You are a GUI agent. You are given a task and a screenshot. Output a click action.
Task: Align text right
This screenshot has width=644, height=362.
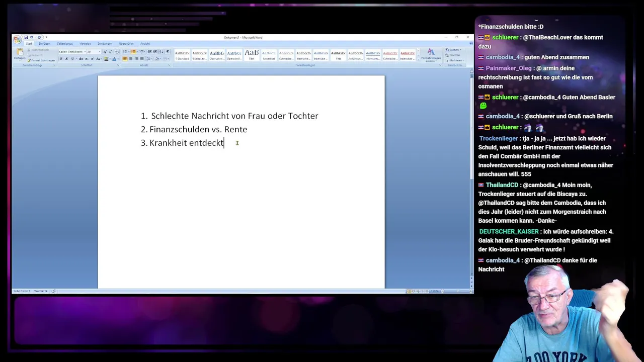point(136,59)
